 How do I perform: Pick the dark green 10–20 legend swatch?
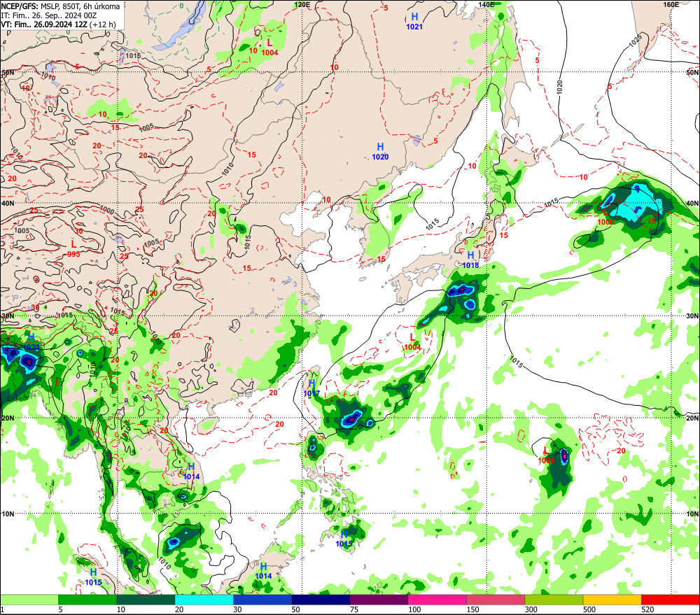click(x=146, y=600)
